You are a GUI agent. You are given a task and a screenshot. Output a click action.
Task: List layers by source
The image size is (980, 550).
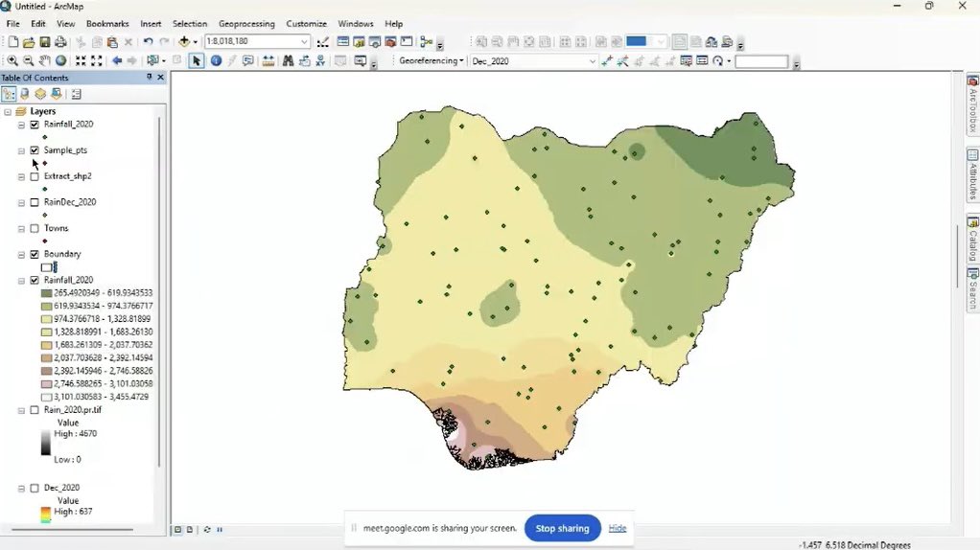pyautogui.click(x=24, y=94)
